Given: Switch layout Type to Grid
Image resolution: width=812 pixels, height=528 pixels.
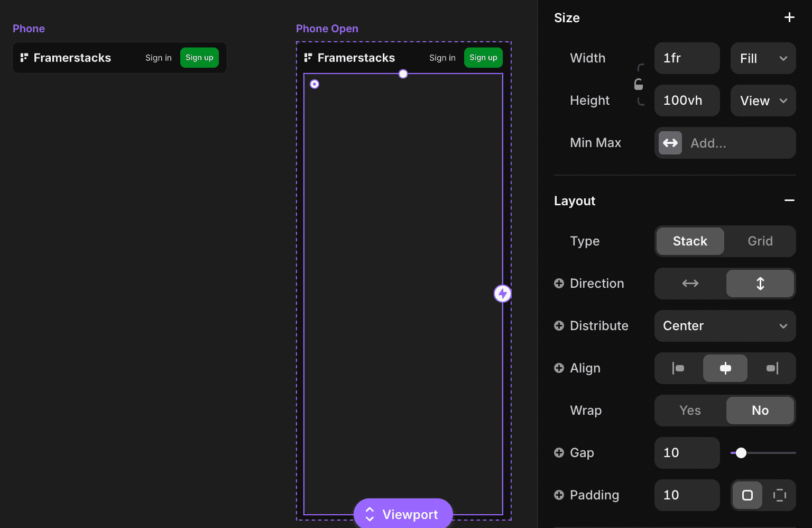Looking at the screenshot, I should pyautogui.click(x=760, y=241).
